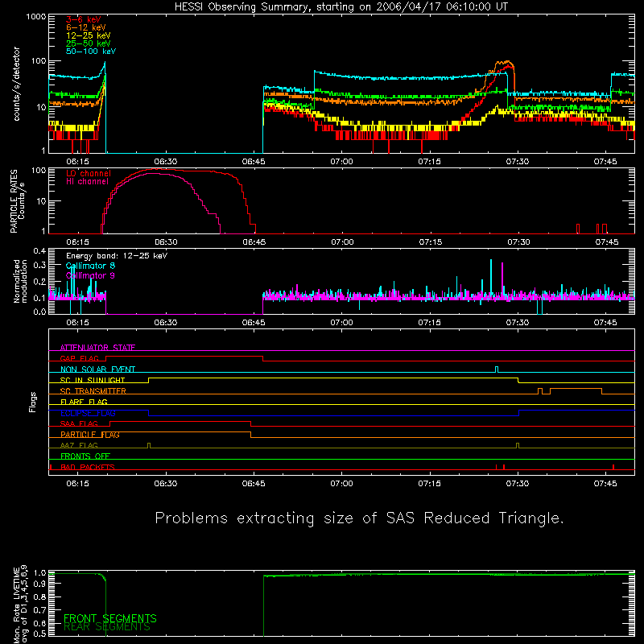This screenshot has height=644, width=644.
Task: Click the Normalized modulation axis label
Action: point(19,281)
